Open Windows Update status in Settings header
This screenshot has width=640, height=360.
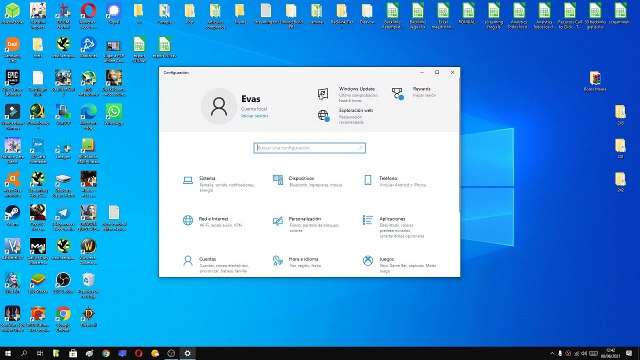tap(348, 94)
